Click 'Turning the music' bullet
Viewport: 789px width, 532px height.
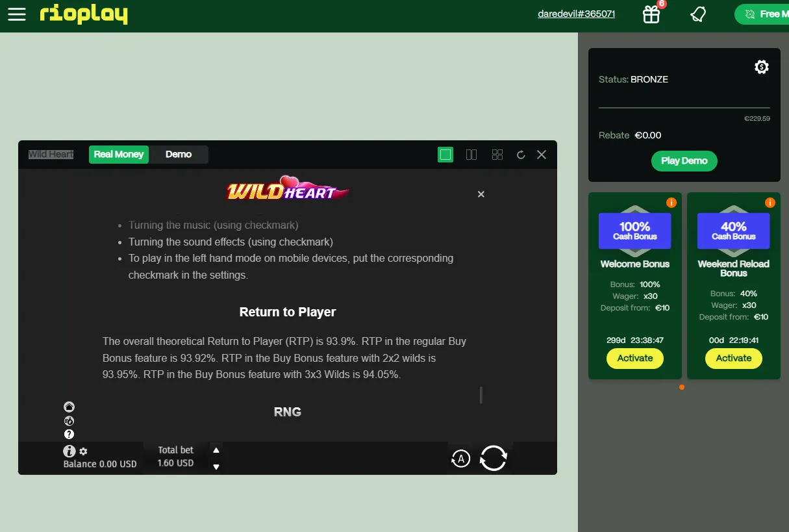pyautogui.click(x=214, y=225)
